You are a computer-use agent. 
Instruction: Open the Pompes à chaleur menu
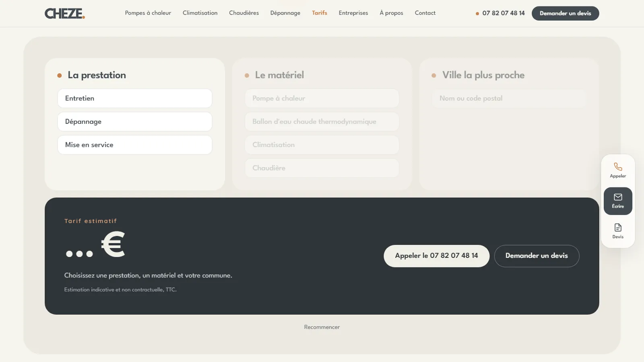point(148,13)
